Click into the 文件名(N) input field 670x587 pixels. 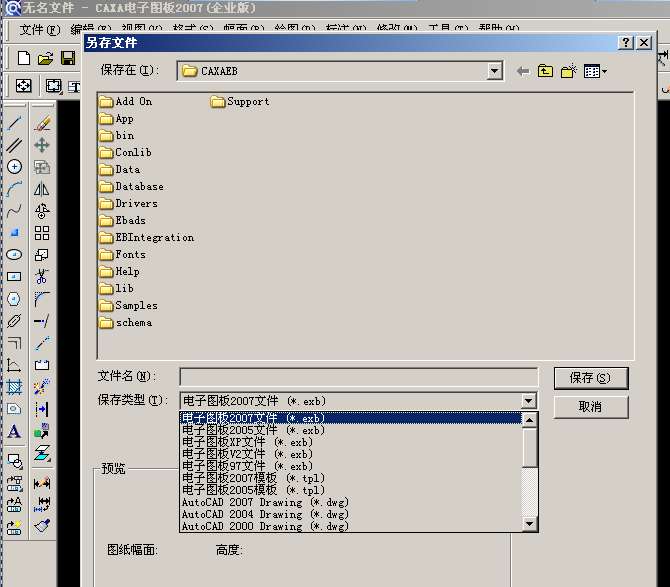coord(359,377)
